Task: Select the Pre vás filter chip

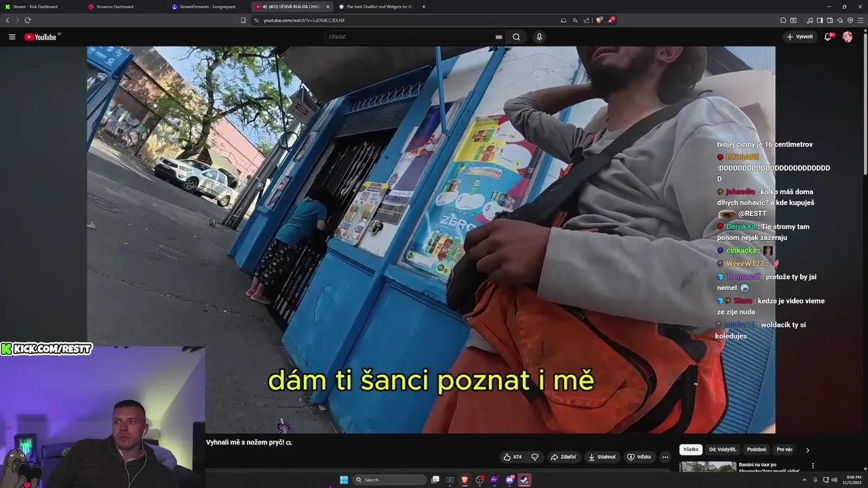Action: click(x=785, y=449)
